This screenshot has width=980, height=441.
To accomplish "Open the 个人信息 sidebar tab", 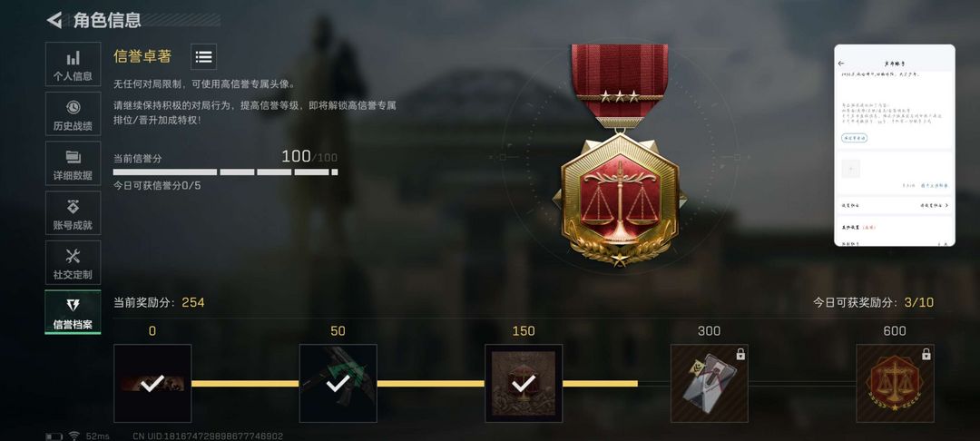I will pos(73,64).
